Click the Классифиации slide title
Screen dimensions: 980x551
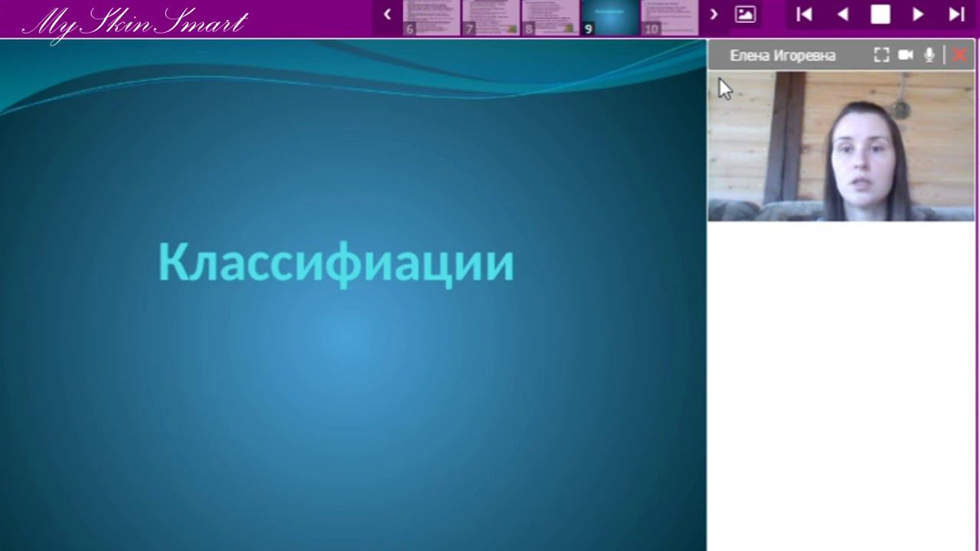tap(335, 262)
